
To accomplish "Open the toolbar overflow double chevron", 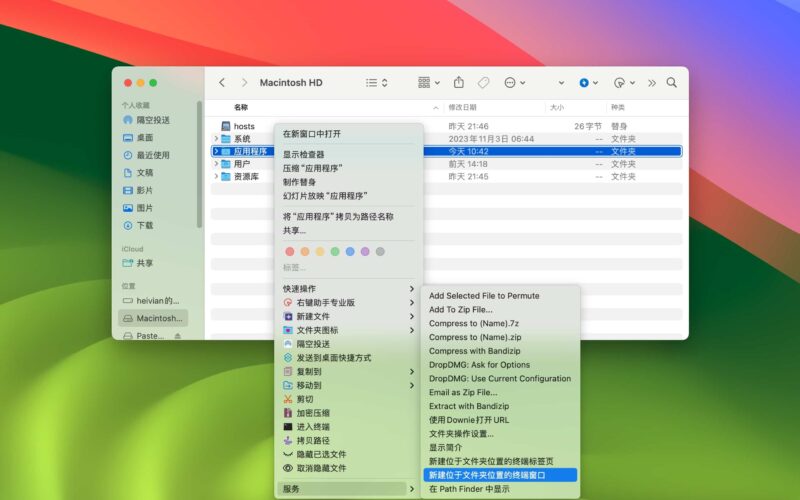I will coord(652,83).
